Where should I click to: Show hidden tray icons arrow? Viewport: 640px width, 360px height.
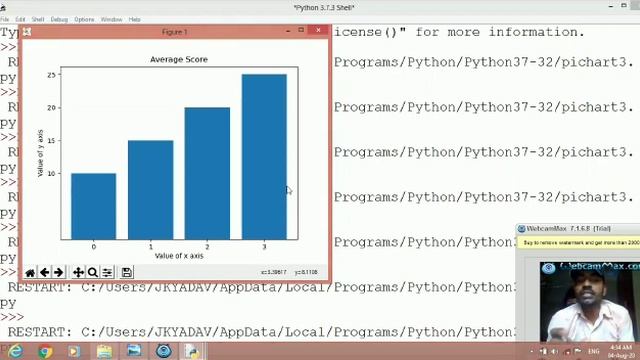531,351
